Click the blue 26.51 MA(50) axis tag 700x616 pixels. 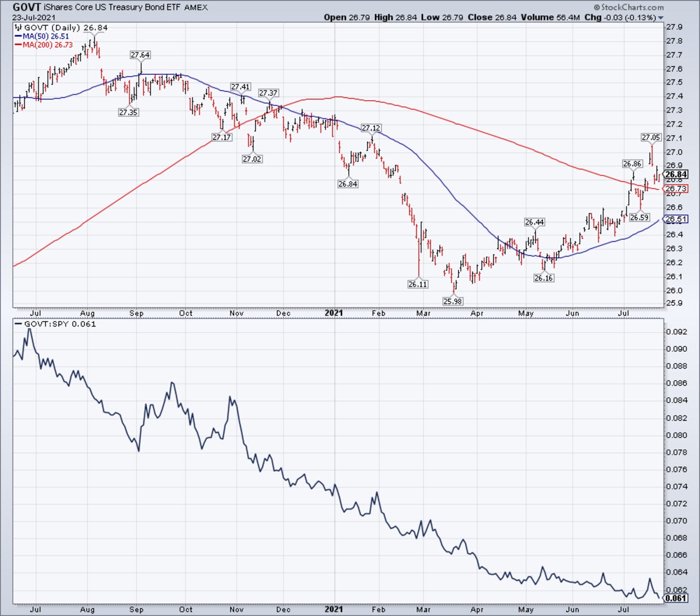pyautogui.click(x=677, y=219)
